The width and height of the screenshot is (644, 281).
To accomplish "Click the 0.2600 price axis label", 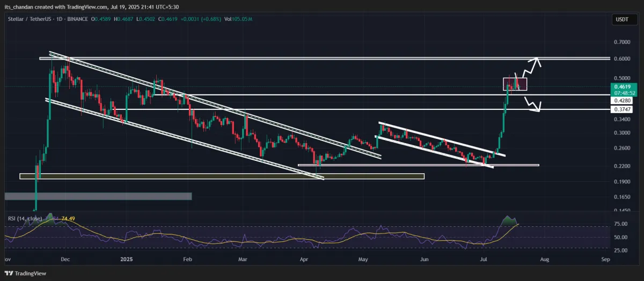I will [x=623, y=149].
